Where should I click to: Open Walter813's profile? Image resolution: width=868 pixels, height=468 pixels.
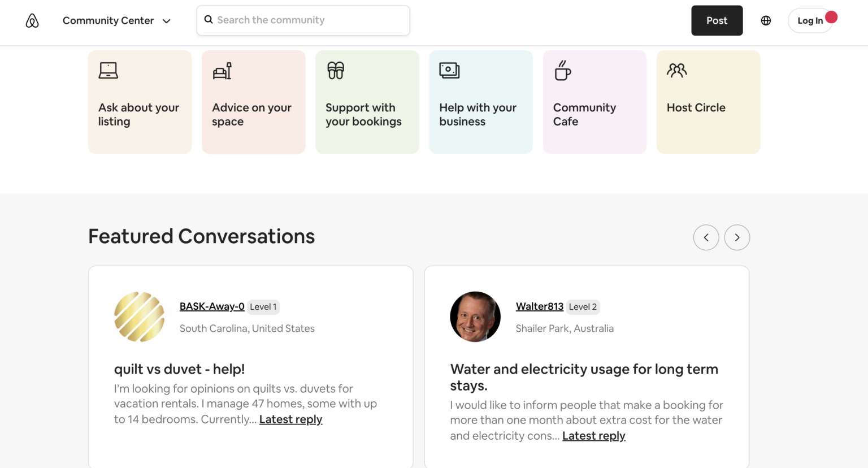(539, 306)
